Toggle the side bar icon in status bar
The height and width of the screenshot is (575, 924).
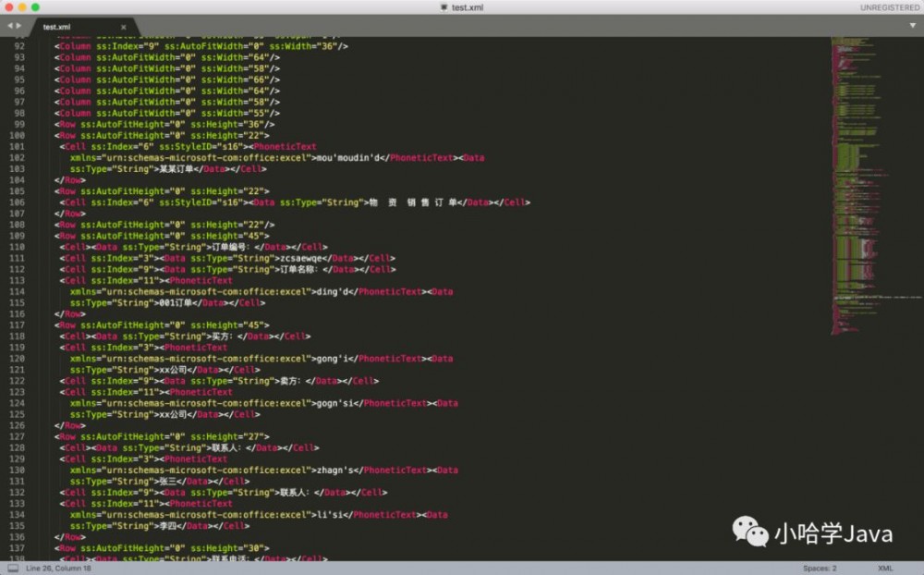point(12,569)
